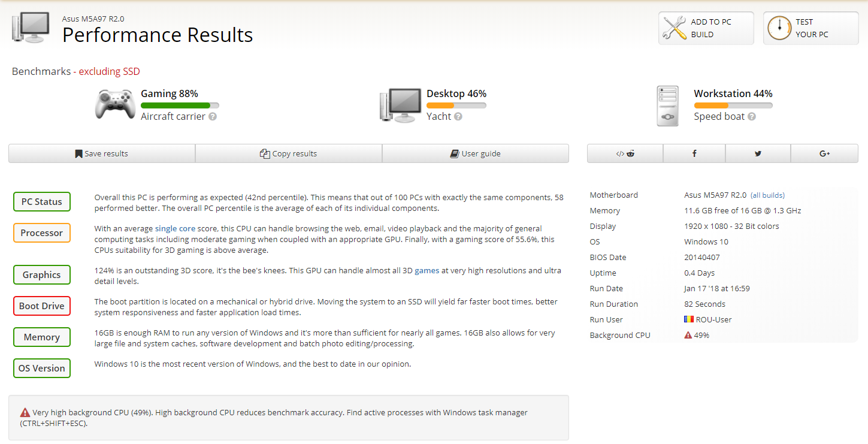Click the Processor status label
The width and height of the screenshot is (868, 444).
(42, 233)
